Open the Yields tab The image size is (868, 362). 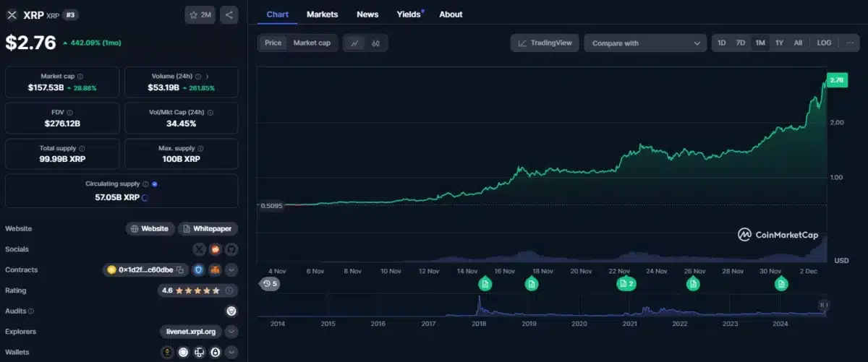pyautogui.click(x=409, y=14)
